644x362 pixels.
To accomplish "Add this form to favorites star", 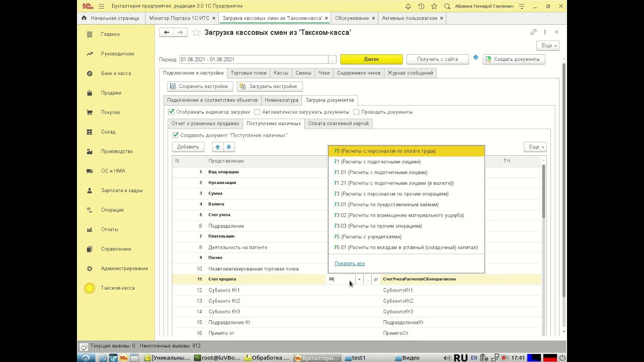I will [x=196, y=32].
